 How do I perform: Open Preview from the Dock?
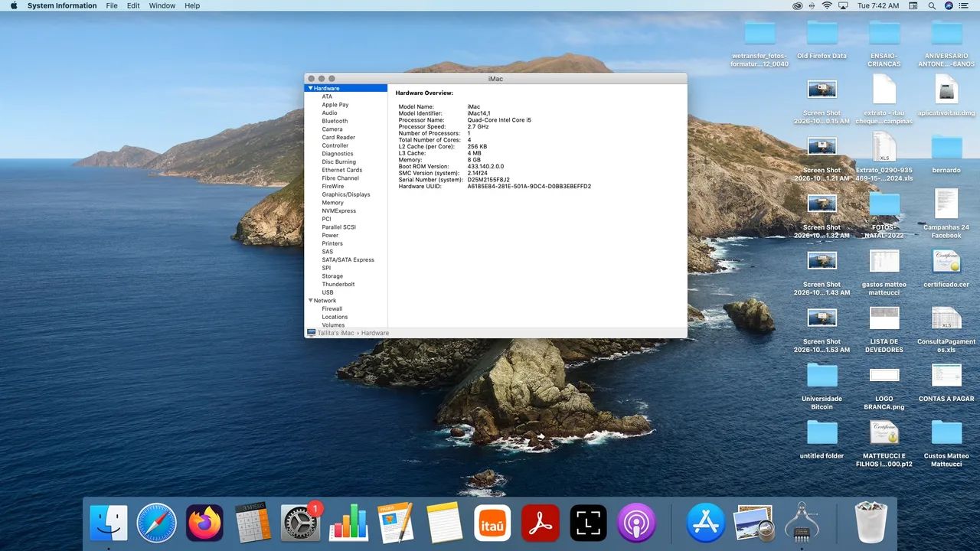click(x=753, y=523)
